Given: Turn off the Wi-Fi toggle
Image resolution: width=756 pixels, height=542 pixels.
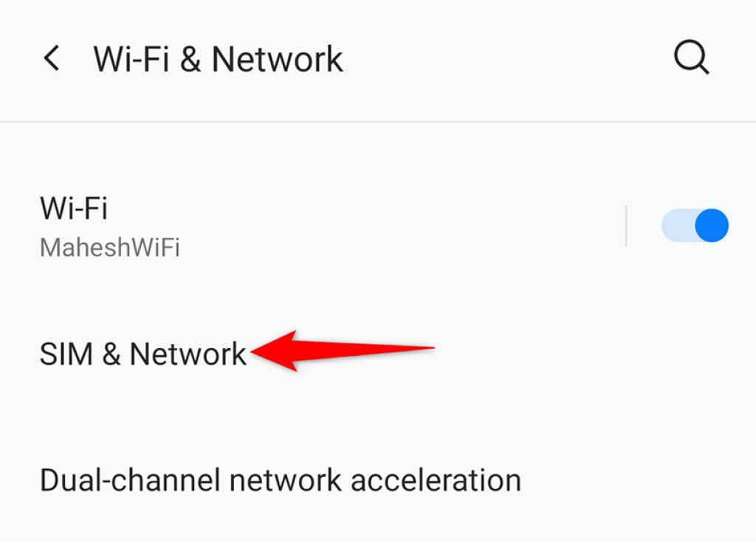Looking at the screenshot, I should (695, 225).
